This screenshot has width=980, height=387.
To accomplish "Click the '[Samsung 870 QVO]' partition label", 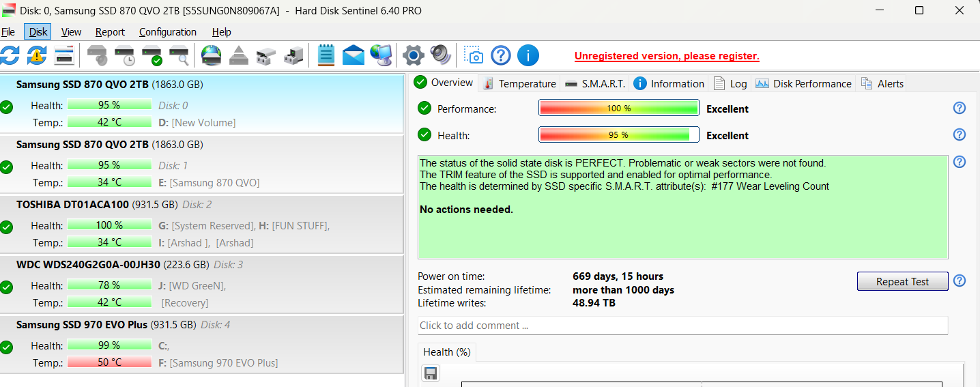I will point(214,183).
